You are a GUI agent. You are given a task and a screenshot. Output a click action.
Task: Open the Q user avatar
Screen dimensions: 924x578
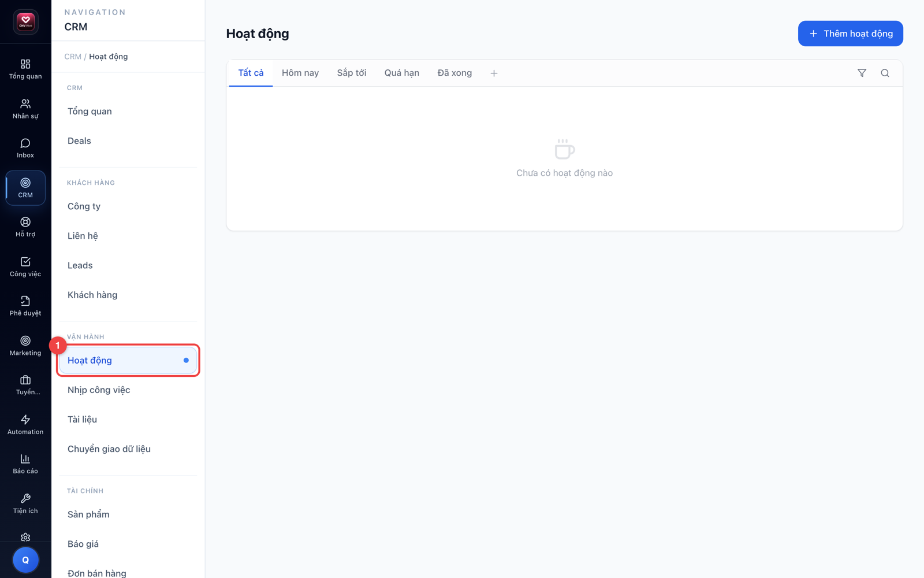click(x=25, y=560)
